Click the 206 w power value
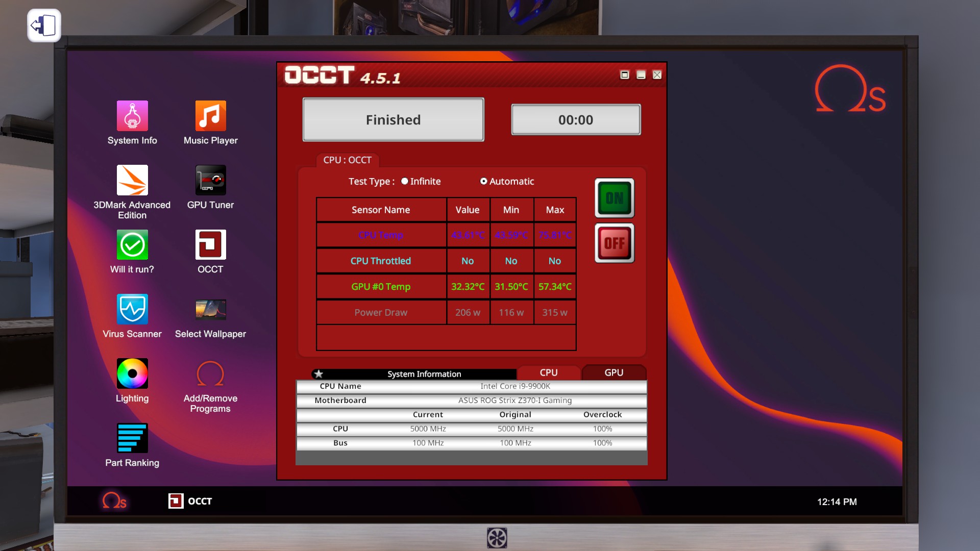Viewport: 980px width, 551px height. pos(468,312)
